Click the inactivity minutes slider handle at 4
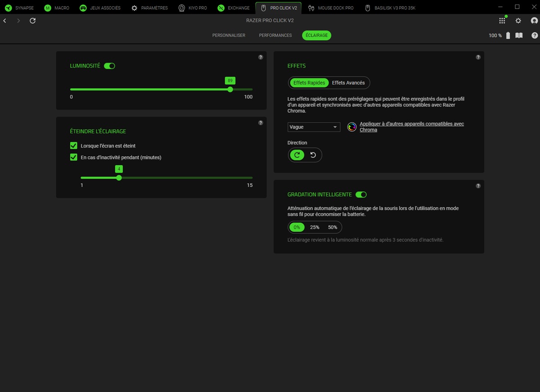The image size is (540, 392). point(119,177)
